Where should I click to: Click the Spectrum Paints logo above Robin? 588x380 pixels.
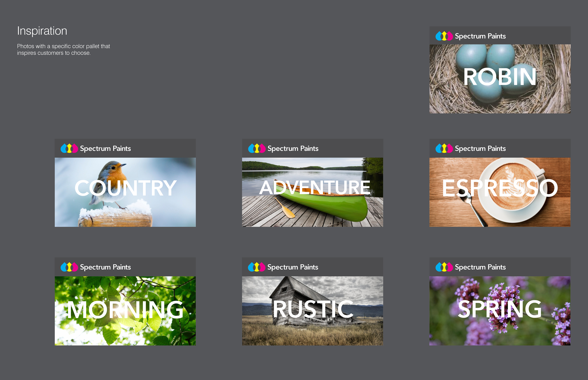444,36
